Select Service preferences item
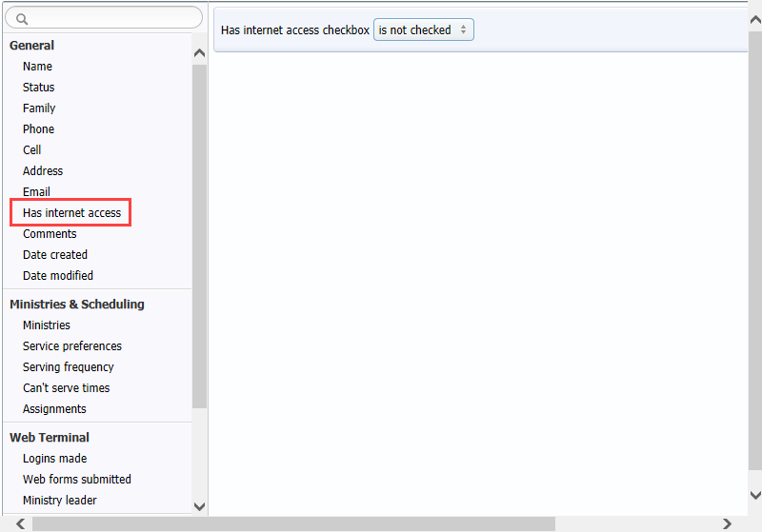Screen dimensions: 762x532 [72, 346]
